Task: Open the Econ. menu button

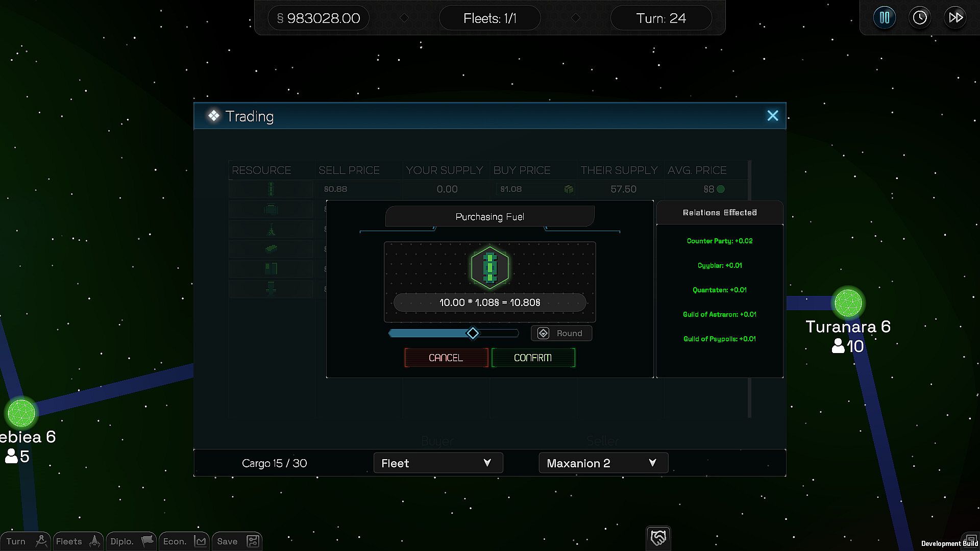Action: [x=184, y=541]
